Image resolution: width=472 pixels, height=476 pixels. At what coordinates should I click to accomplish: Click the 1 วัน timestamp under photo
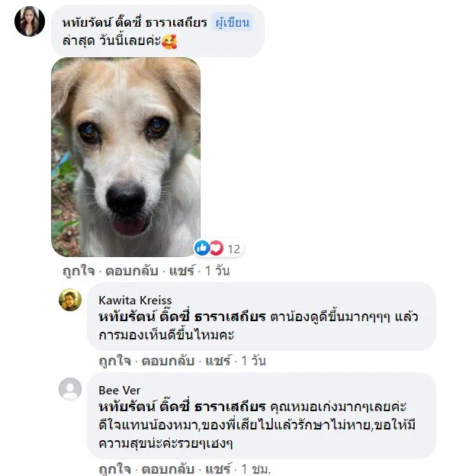point(217,271)
